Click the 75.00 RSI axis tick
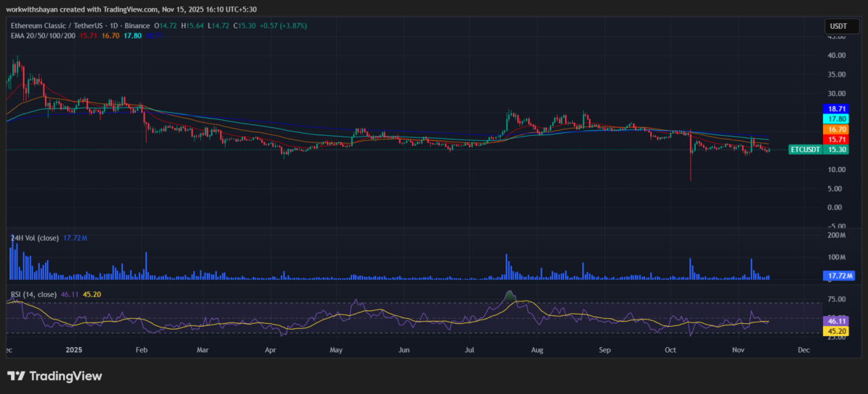 coord(836,299)
